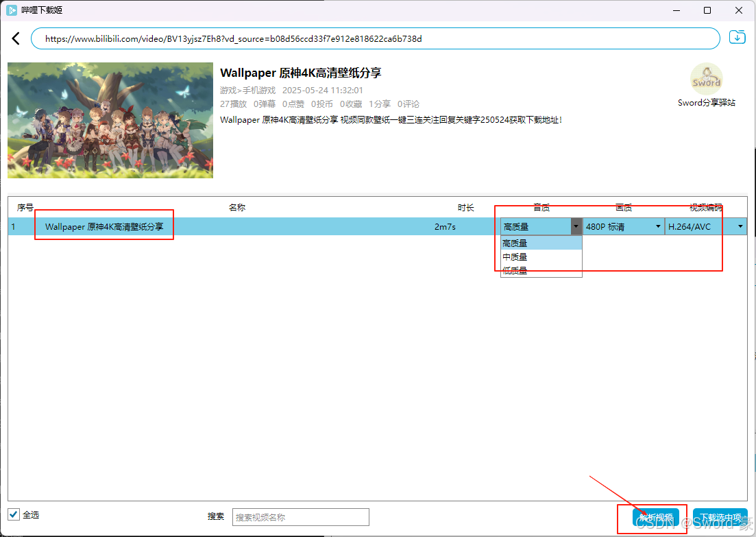Open the download manager icon

point(737,37)
